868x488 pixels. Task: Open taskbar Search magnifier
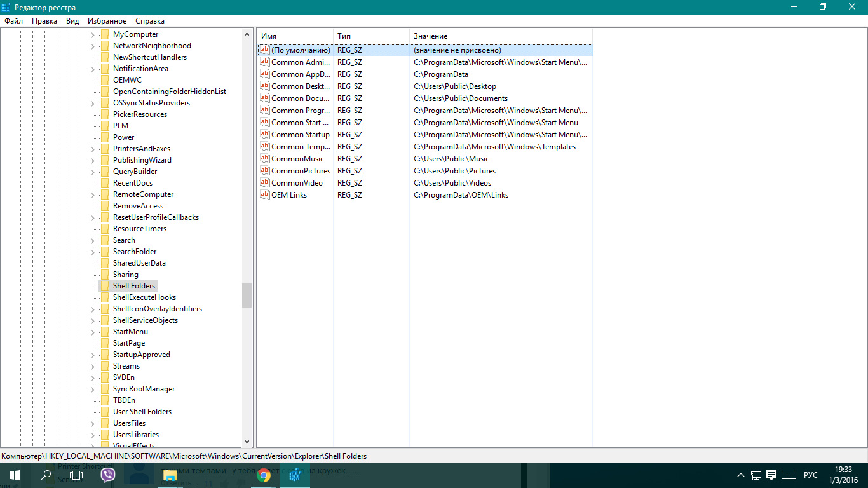[46, 475]
